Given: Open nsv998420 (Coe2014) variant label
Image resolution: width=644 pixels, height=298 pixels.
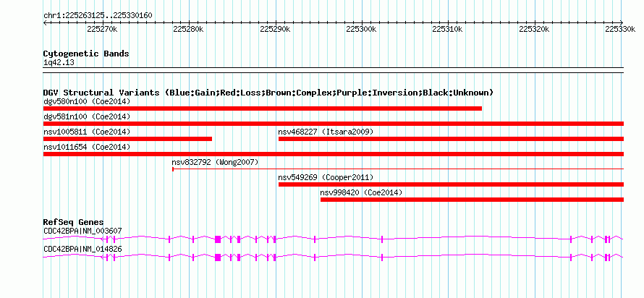Looking at the screenshot, I should (x=361, y=192).
